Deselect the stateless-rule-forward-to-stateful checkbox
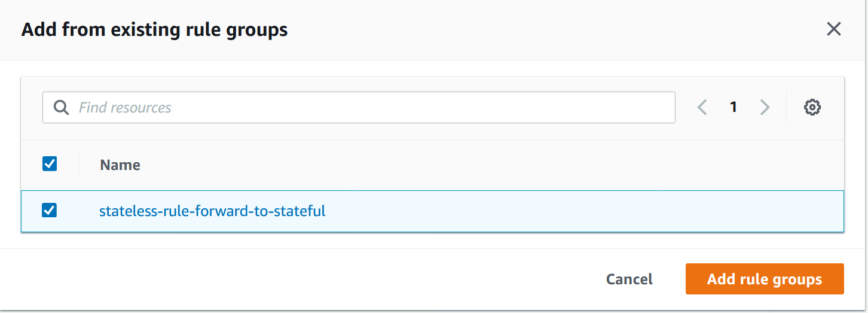Image resolution: width=868 pixels, height=313 pixels. coord(50,210)
